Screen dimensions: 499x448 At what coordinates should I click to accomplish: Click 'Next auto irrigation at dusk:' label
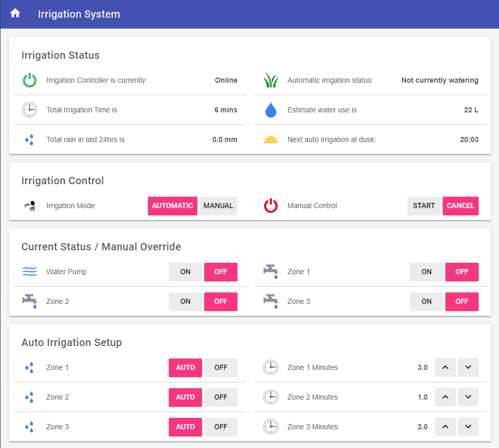tap(332, 139)
